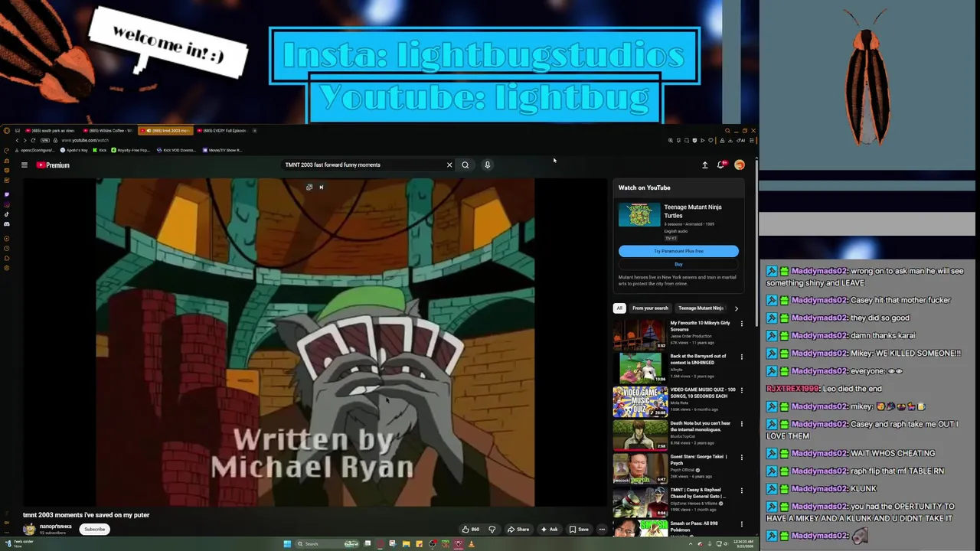980x551 pixels.
Task: Click the Share button
Action: (518, 529)
